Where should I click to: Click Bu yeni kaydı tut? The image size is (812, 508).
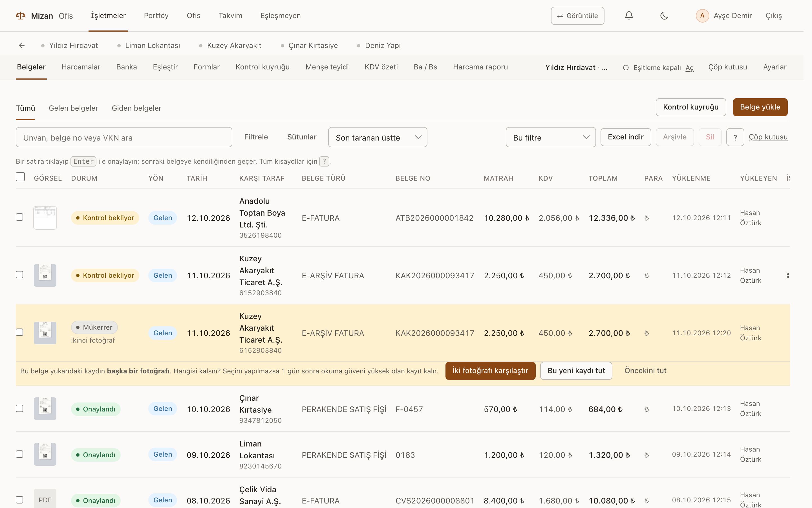(576, 371)
